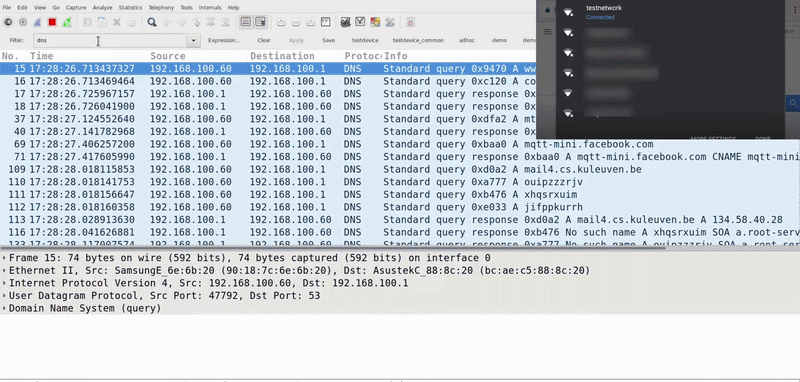Open the capture interfaces list icon
The height and width of the screenshot is (382, 800).
point(8,22)
